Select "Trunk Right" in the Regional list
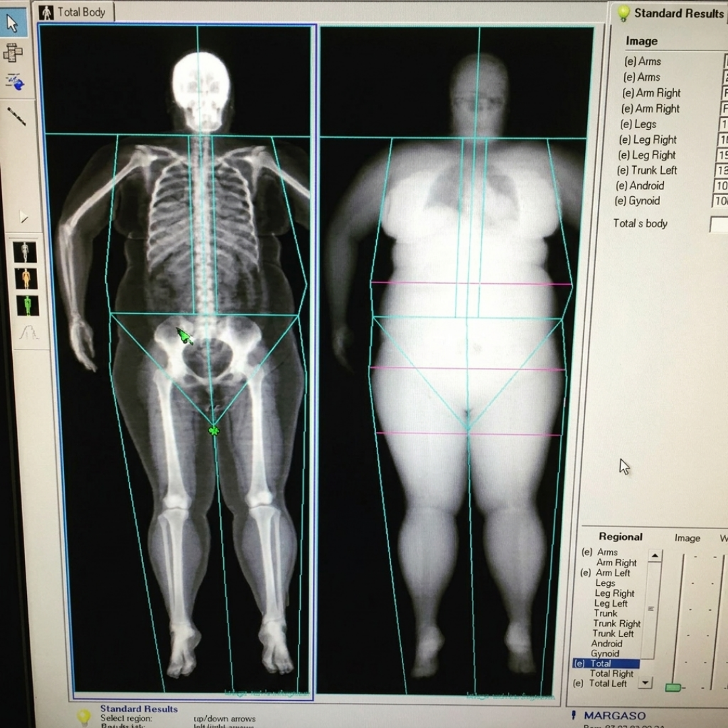 click(x=617, y=624)
